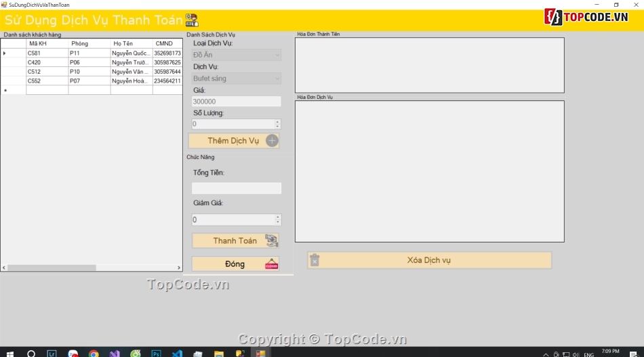
Task: Increase Giảm Giá with the up arrow
Action: [x=278, y=217]
